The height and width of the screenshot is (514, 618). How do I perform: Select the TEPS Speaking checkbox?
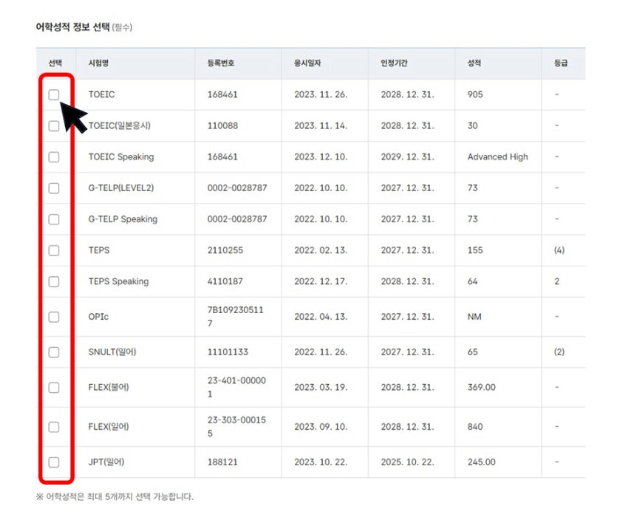54,281
